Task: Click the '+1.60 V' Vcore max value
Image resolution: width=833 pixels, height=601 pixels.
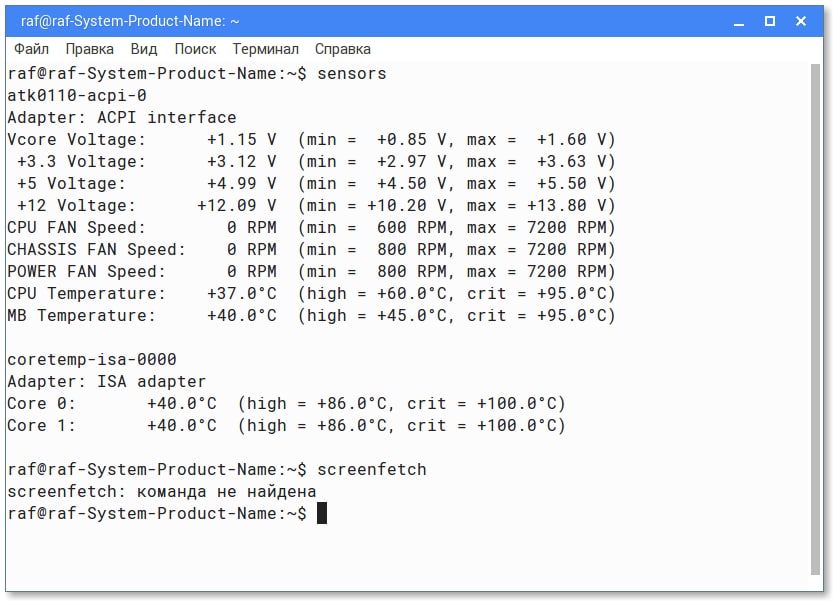Action: click(x=571, y=139)
